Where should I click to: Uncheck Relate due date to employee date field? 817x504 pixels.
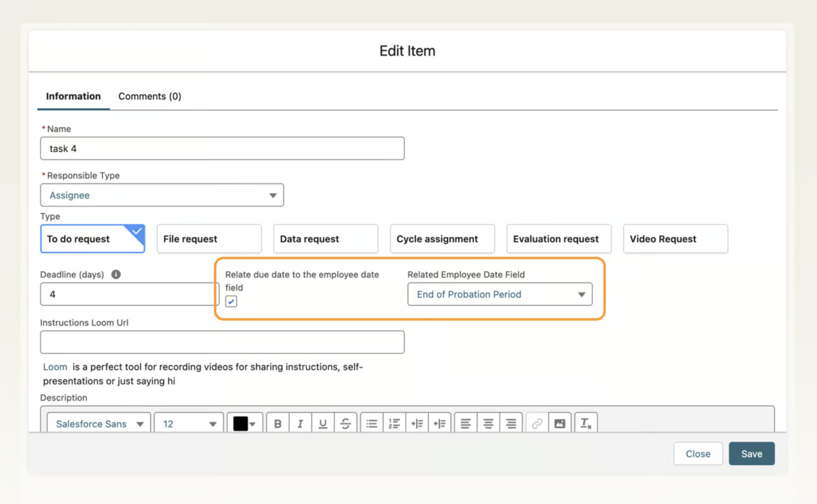(x=231, y=301)
